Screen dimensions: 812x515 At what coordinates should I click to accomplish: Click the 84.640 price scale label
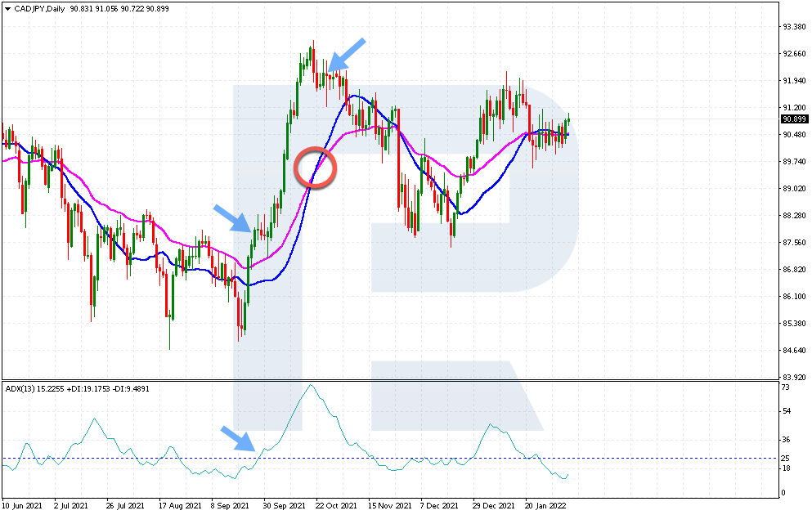794,350
